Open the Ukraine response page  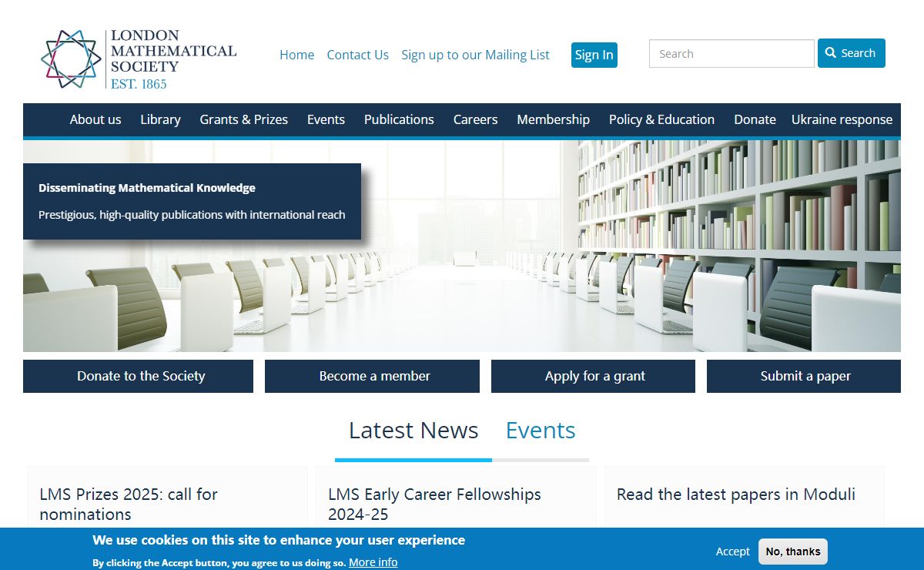[842, 119]
